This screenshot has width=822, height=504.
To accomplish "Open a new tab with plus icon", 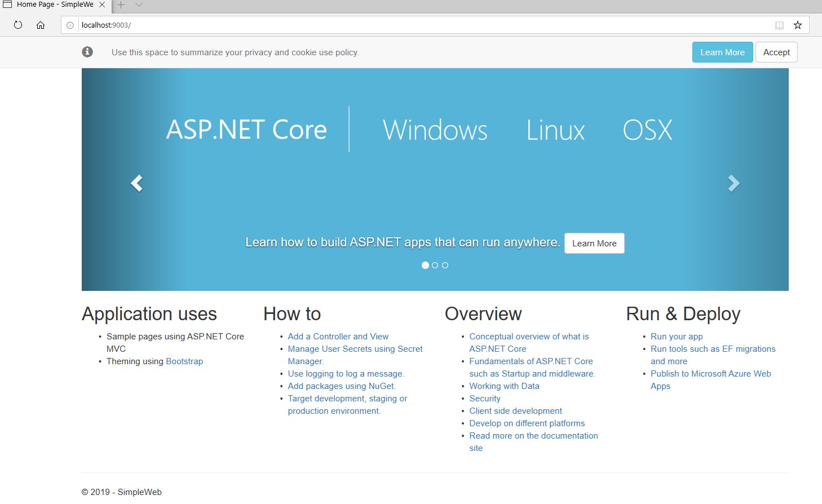I will click(x=121, y=5).
